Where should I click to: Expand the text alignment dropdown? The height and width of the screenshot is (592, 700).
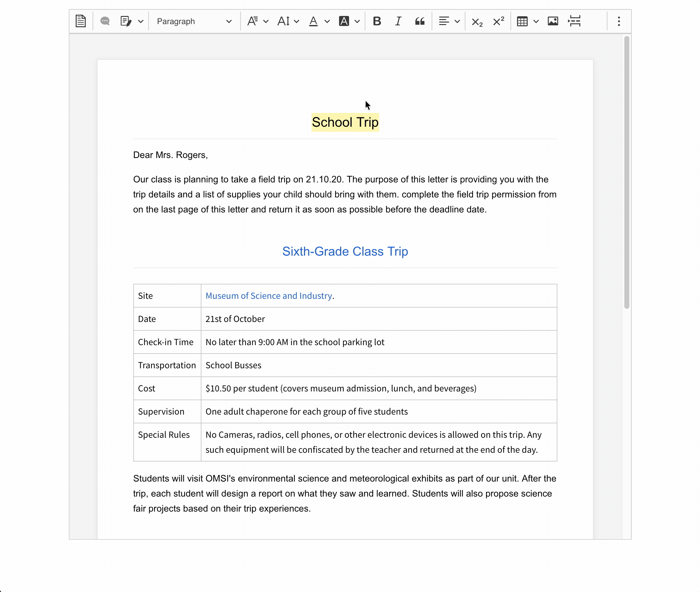[456, 21]
